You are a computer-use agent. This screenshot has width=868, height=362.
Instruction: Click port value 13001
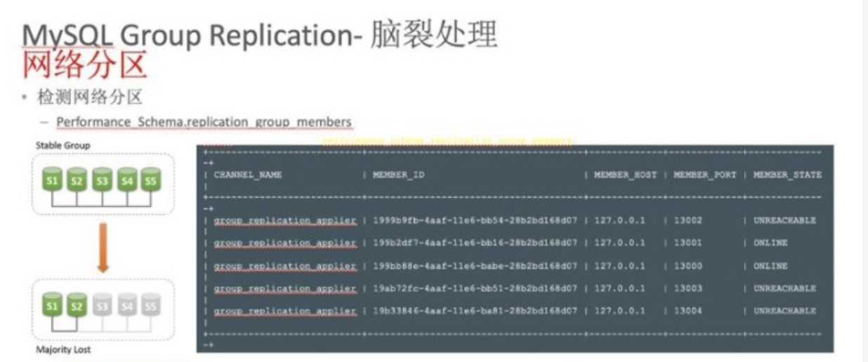(x=688, y=243)
